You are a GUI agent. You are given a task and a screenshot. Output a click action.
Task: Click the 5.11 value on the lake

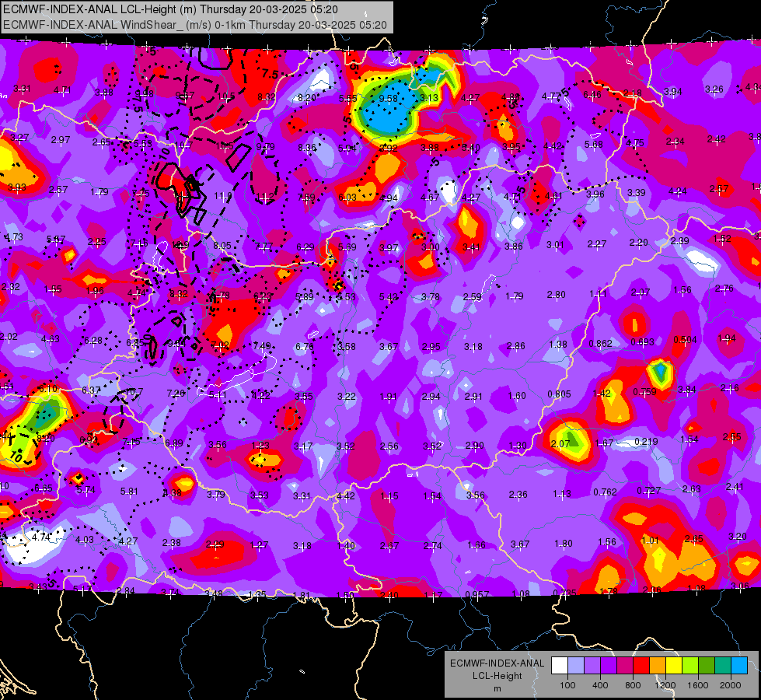[218, 395]
